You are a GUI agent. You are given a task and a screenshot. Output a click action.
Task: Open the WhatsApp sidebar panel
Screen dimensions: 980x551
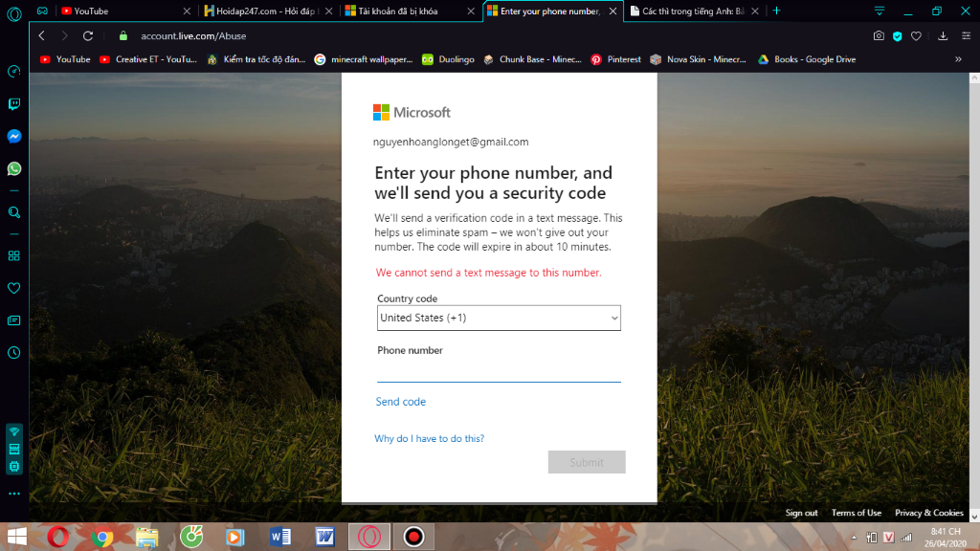click(13, 168)
